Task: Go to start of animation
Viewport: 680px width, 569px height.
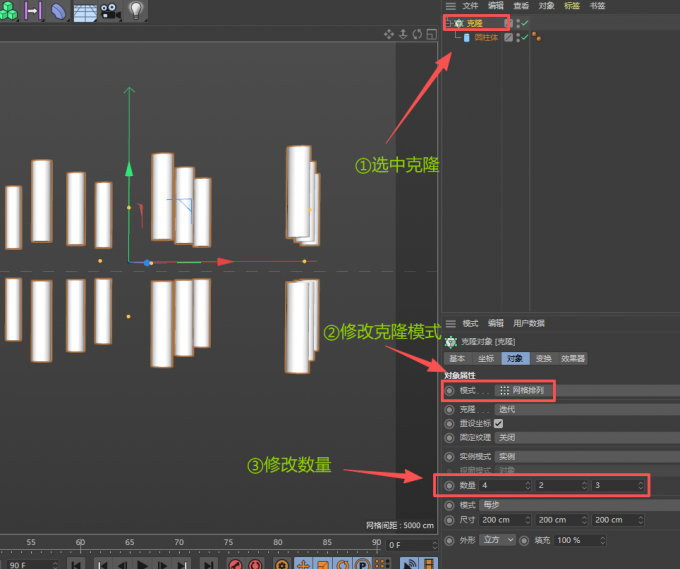Action: click(x=76, y=565)
